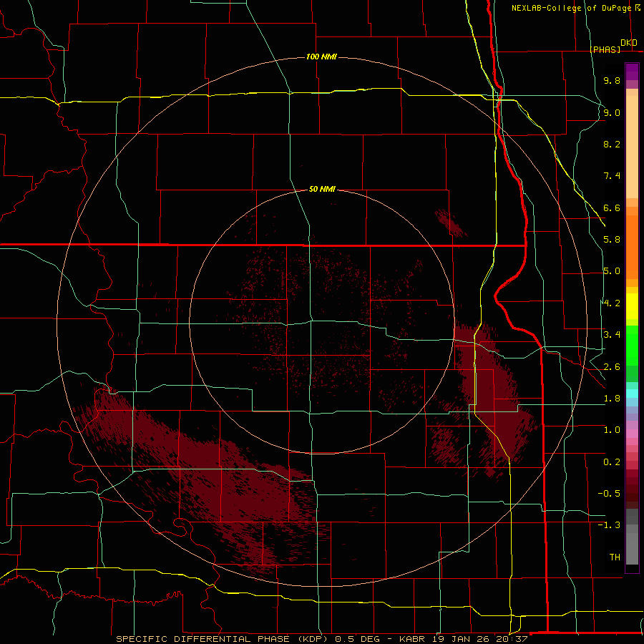Viewport: 644px width, 644px height.
Task: Click the 0.2 legend value
Action: coord(612,462)
